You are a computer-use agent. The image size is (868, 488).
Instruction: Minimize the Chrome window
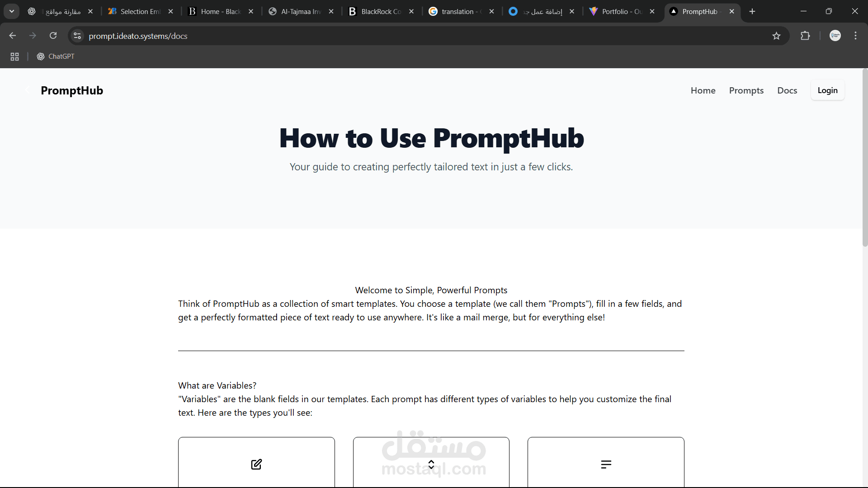pyautogui.click(x=803, y=11)
